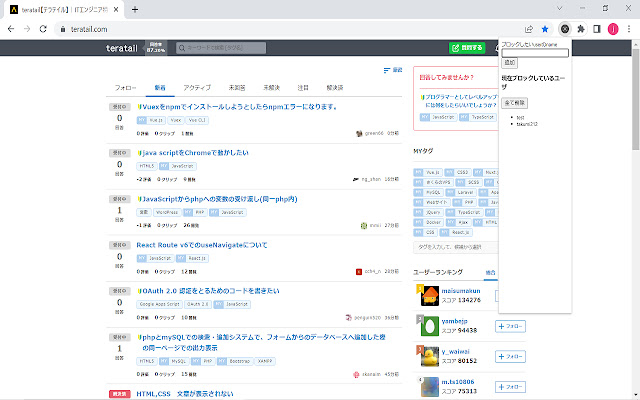The width and height of the screenshot is (640, 400).
Task: Open the 解決済 tab
Action: (335, 88)
